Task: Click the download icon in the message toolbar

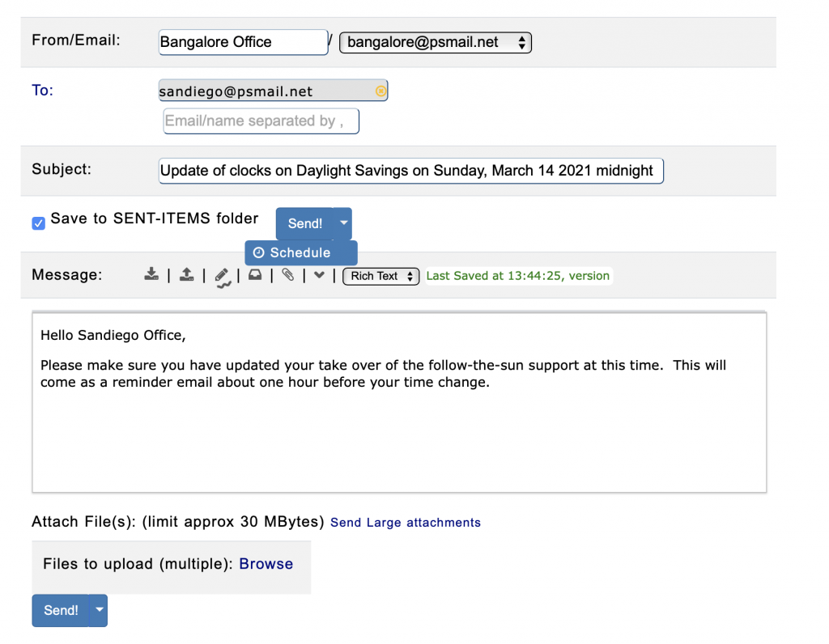Action: coord(151,275)
